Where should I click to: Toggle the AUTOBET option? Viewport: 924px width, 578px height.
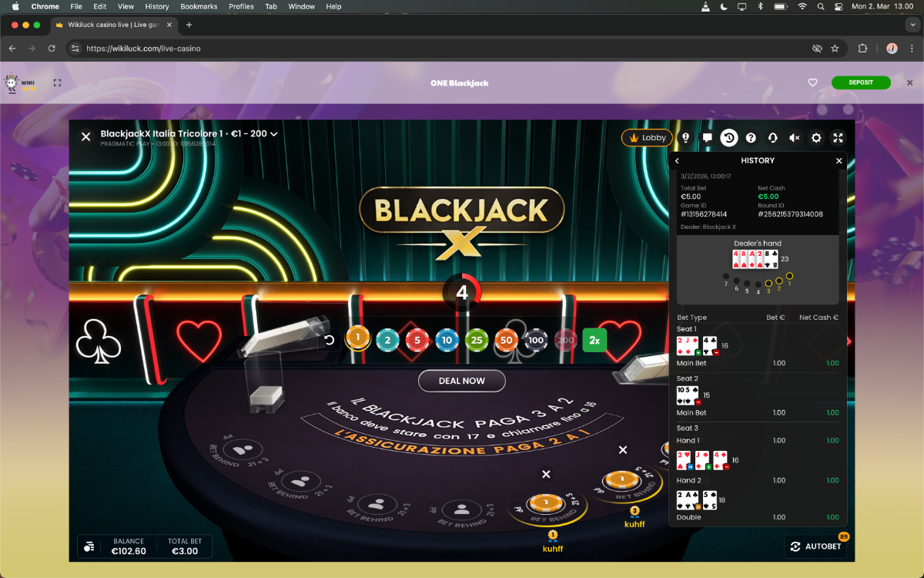pyautogui.click(x=815, y=546)
